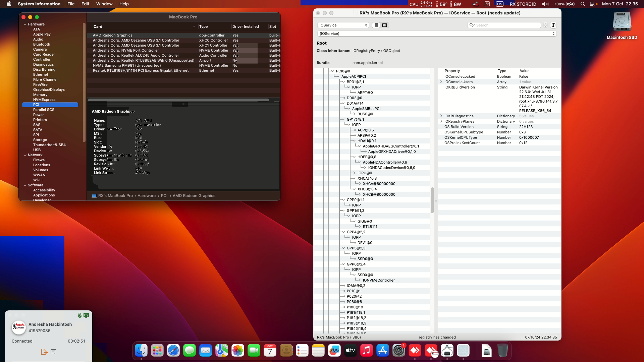Open Freeform app in the Dock
644x362 pixels.
334,351
